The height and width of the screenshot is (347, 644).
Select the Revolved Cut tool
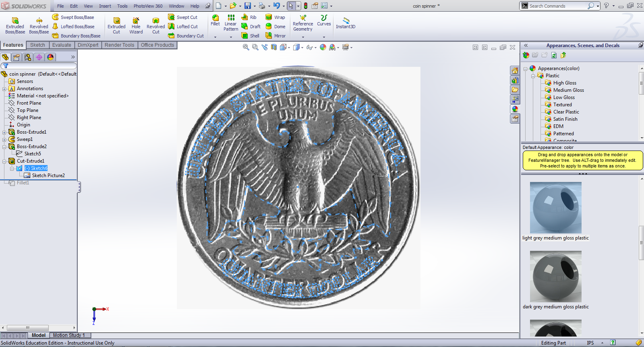(156, 26)
